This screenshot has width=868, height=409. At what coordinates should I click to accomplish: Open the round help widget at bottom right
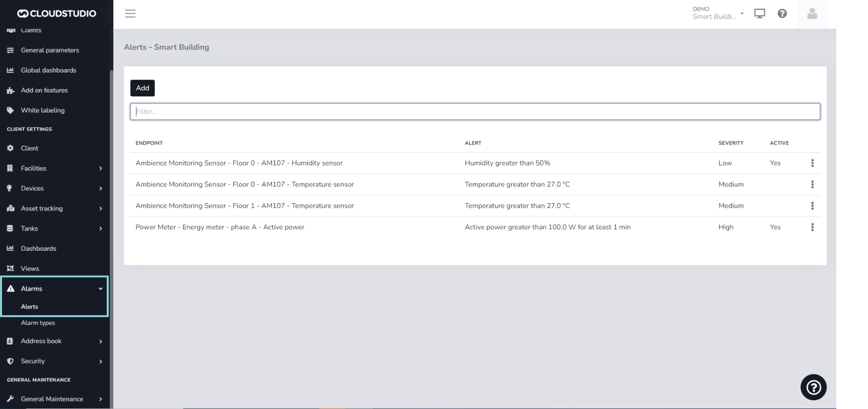[813, 388]
